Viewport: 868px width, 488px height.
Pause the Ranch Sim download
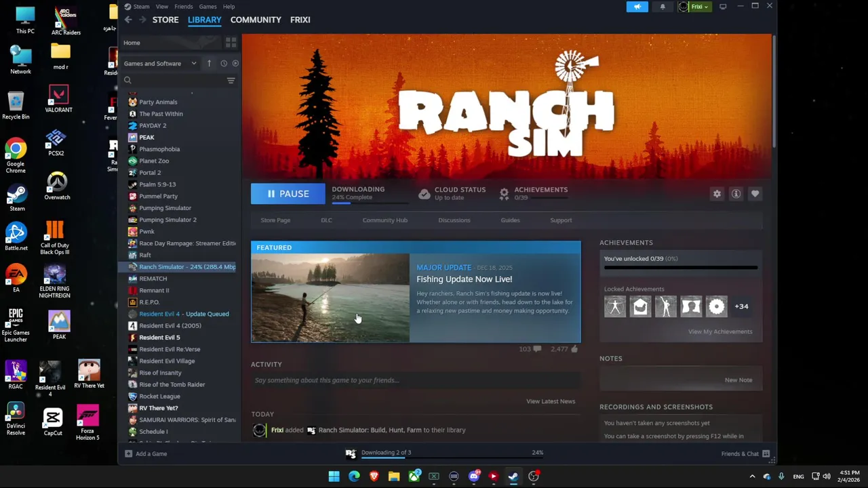click(x=288, y=194)
